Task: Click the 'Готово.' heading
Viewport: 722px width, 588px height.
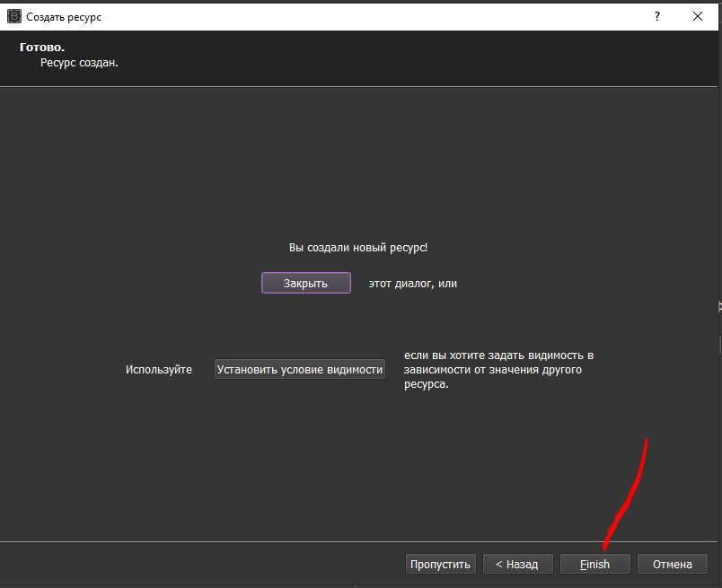Action: (42, 47)
